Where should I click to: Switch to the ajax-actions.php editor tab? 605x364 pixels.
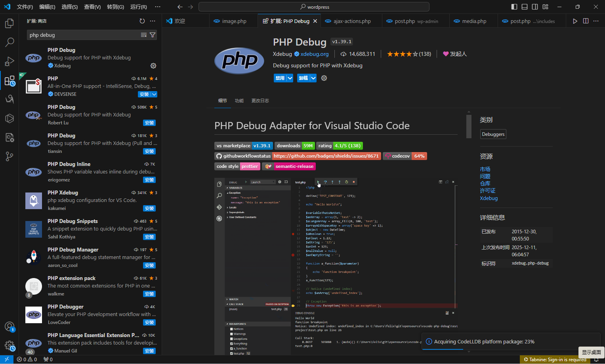click(352, 21)
